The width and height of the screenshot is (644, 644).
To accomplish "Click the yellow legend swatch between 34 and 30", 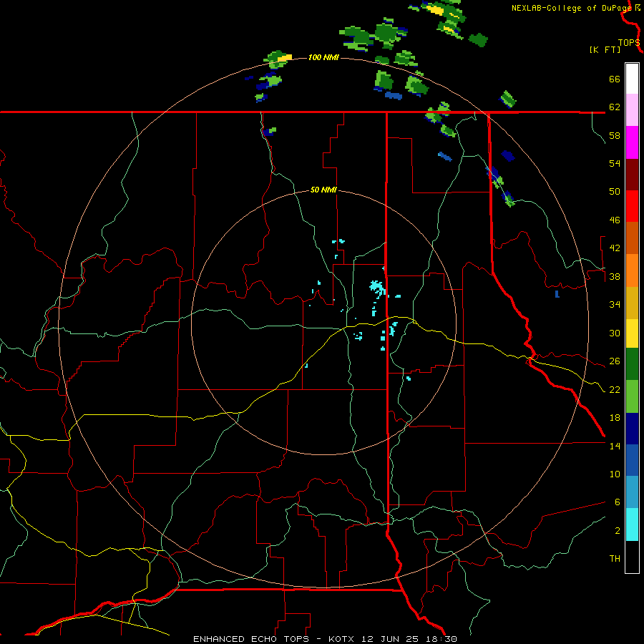I will [x=632, y=333].
